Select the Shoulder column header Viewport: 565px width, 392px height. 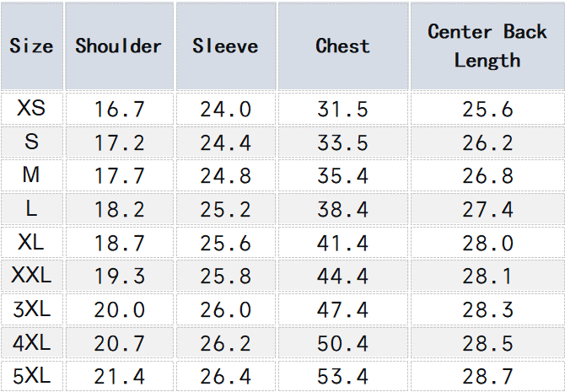(x=118, y=46)
